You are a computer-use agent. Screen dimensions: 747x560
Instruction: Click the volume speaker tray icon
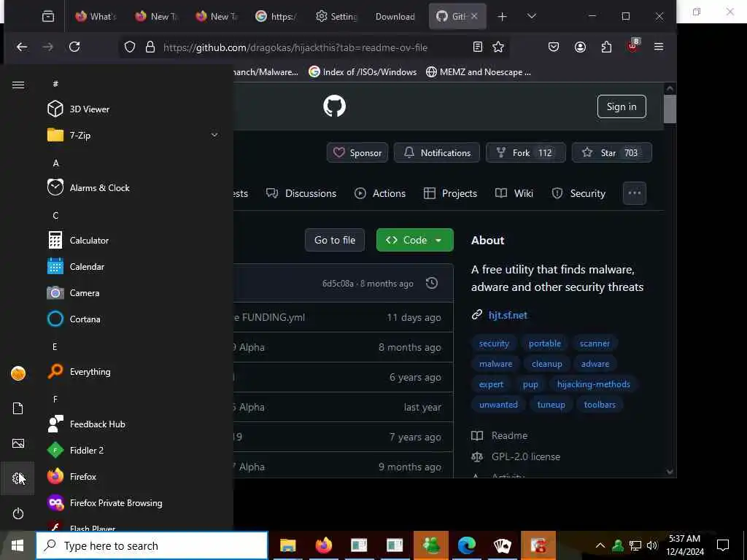[652, 545]
